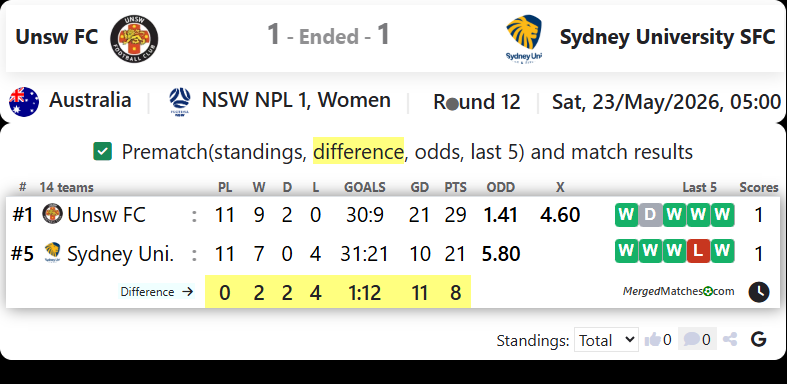Click the red L badge in Sydney Uni. last 5
Screen dimensions: 787x384
click(x=698, y=251)
